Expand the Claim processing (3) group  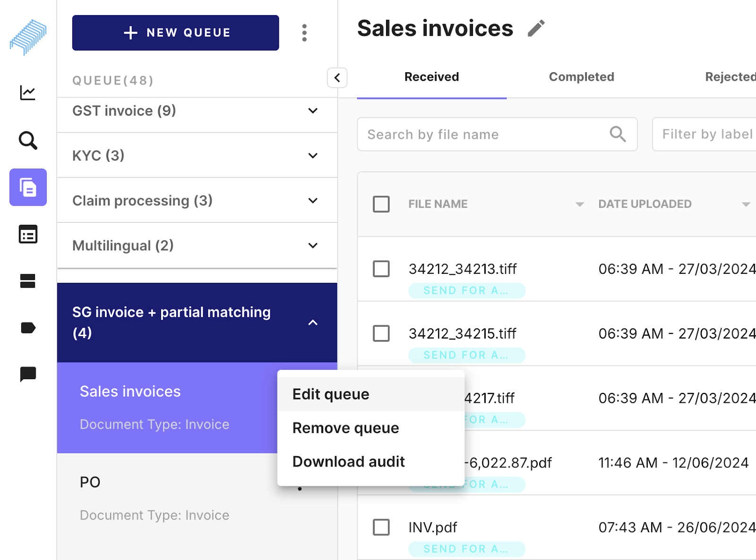pyautogui.click(x=197, y=200)
